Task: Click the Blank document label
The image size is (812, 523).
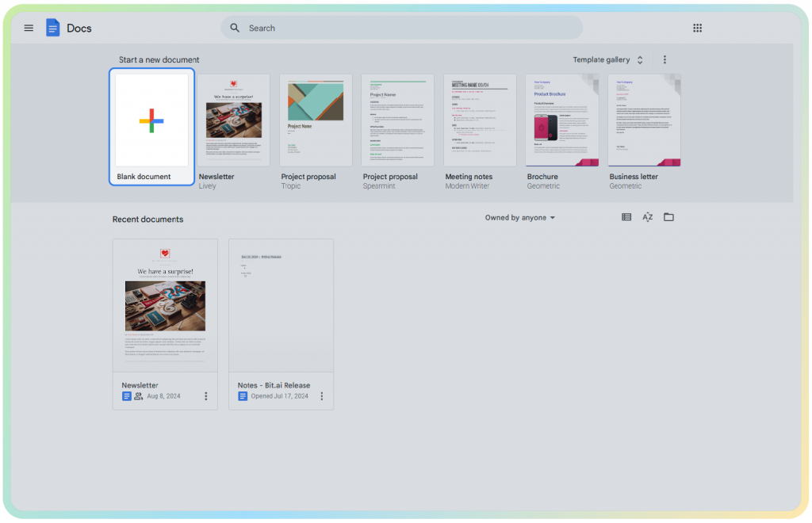Action: coord(144,177)
